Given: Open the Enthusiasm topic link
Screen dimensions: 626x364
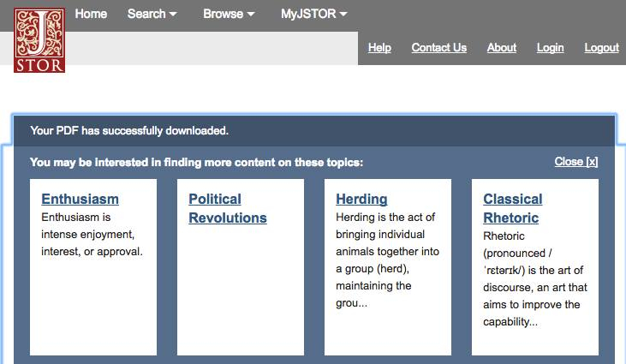Looking at the screenshot, I should pyautogui.click(x=80, y=200).
